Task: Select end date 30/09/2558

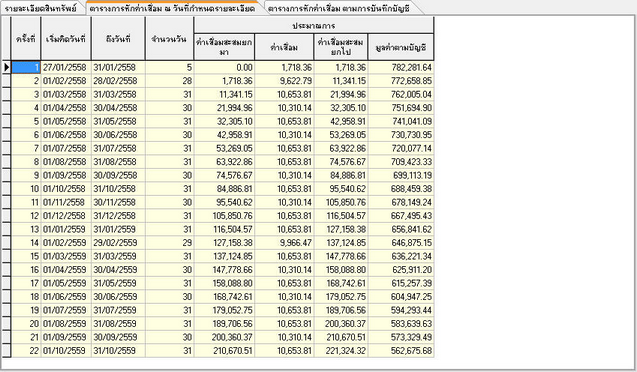Action: click(x=118, y=175)
